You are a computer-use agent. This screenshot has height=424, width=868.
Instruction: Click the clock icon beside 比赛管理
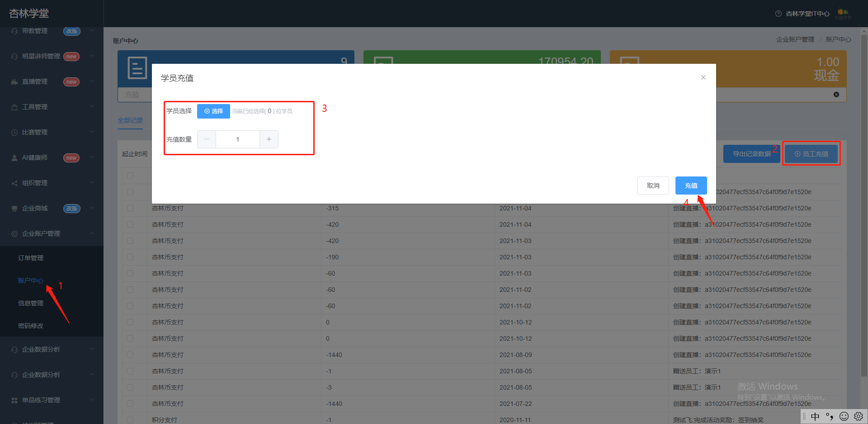click(x=14, y=133)
